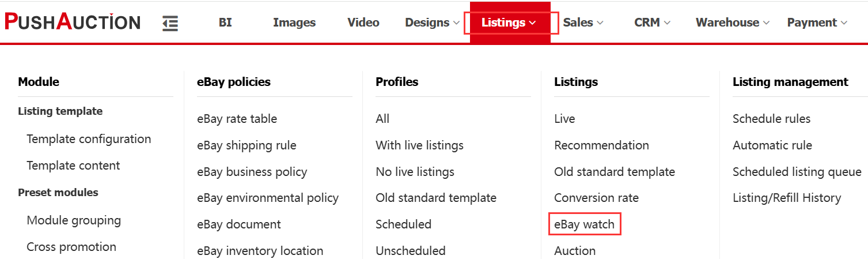Expand the Designs dropdown menu

[x=432, y=22]
